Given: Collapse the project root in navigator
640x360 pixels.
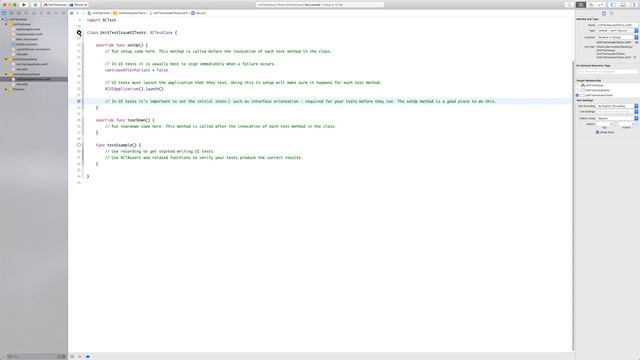Looking at the screenshot, I should click(2, 19).
